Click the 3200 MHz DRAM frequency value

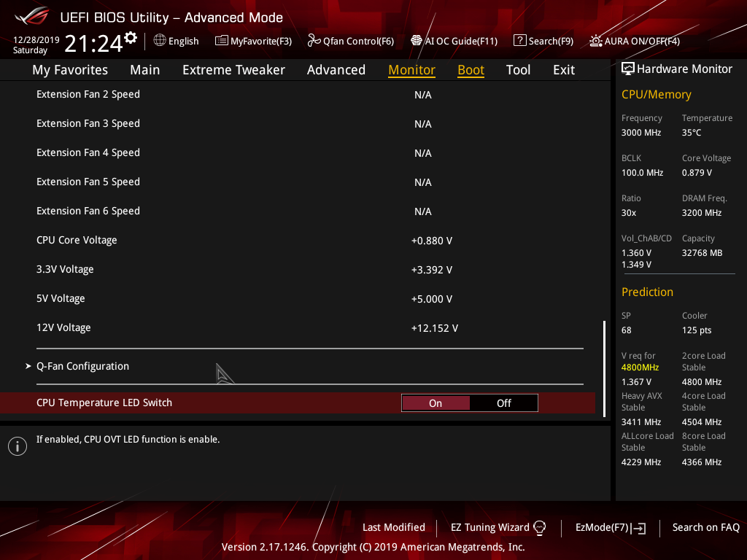(701, 213)
